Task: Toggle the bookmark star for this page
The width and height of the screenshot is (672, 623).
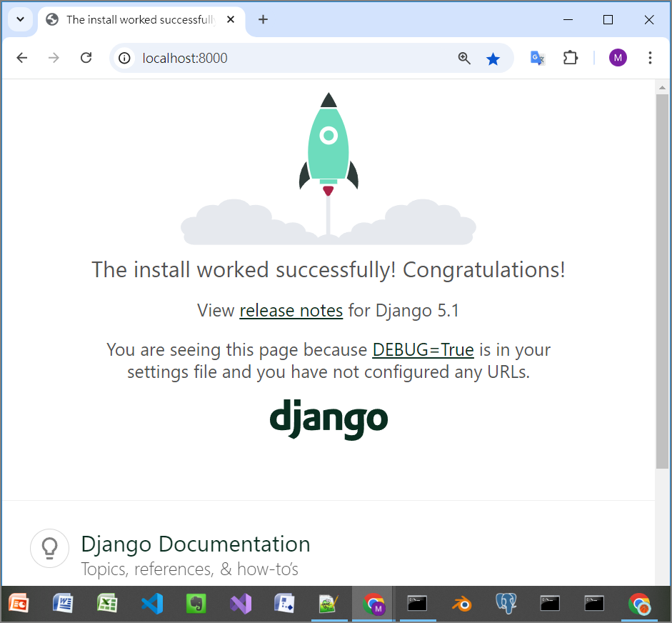Action: [493, 59]
